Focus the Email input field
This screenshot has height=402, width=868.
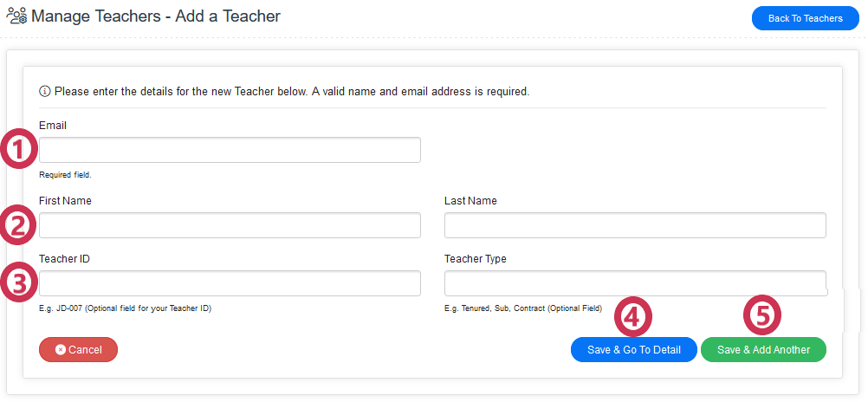pos(230,150)
